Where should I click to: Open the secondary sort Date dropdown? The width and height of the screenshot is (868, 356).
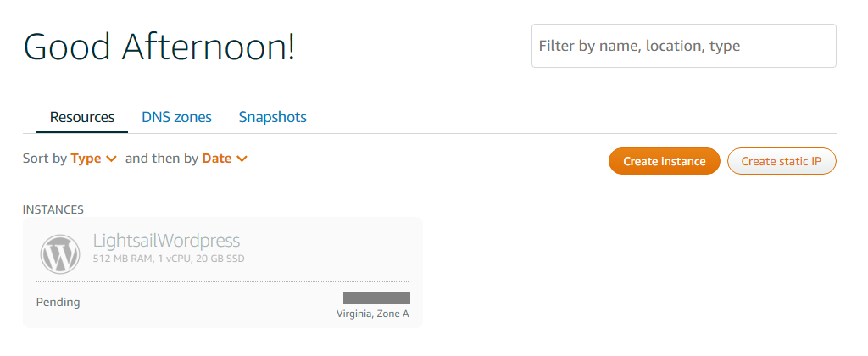click(225, 159)
